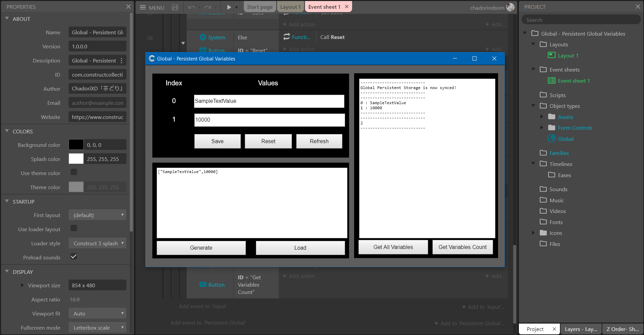
Task: Pick the Background color black swatch
Action: (76, 144)
